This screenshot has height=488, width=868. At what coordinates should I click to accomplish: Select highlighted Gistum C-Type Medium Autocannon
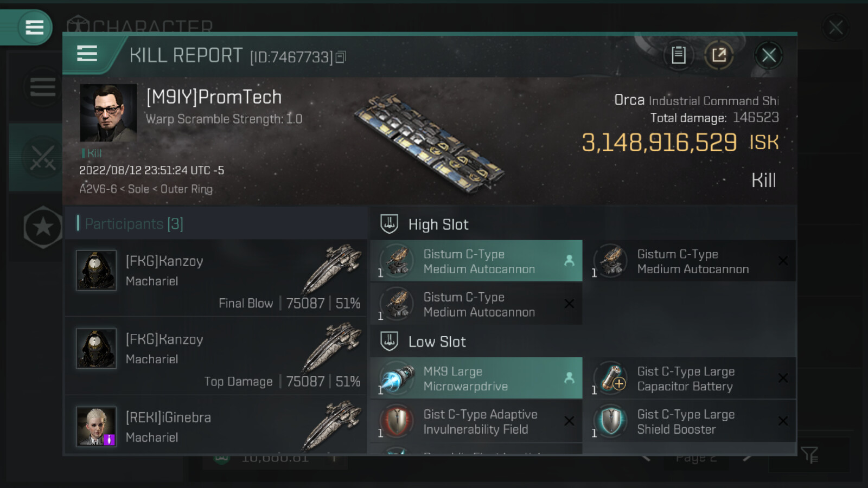[476, 261]
